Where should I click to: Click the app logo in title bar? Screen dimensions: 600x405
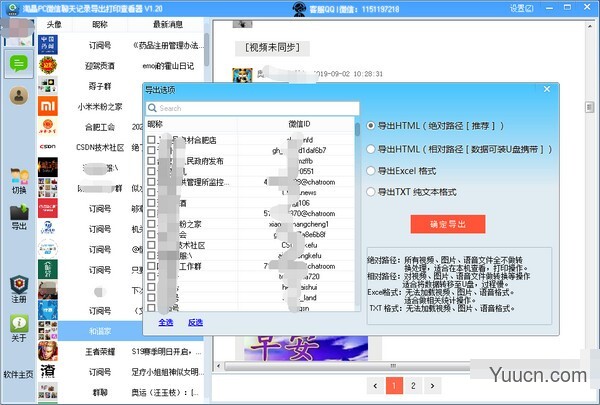(12, 9)
